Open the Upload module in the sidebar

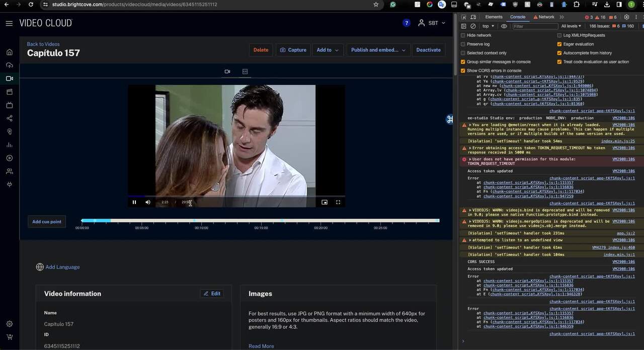coord(9,65)
